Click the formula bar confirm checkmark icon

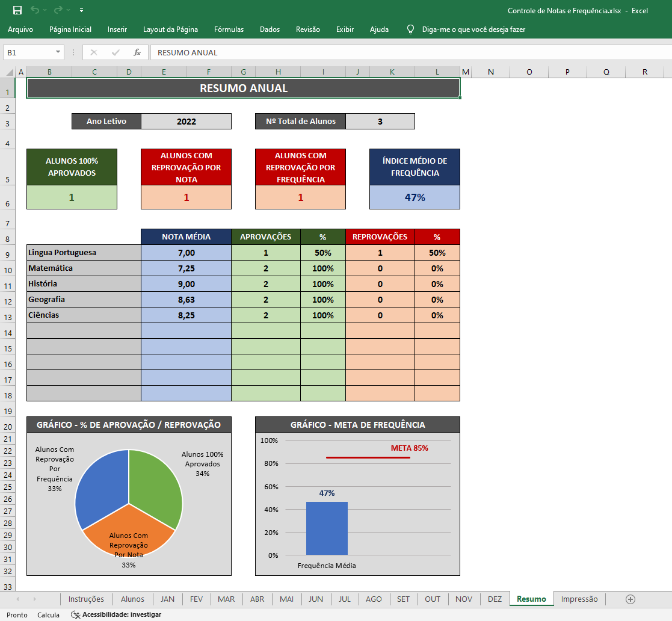point(116,52)
